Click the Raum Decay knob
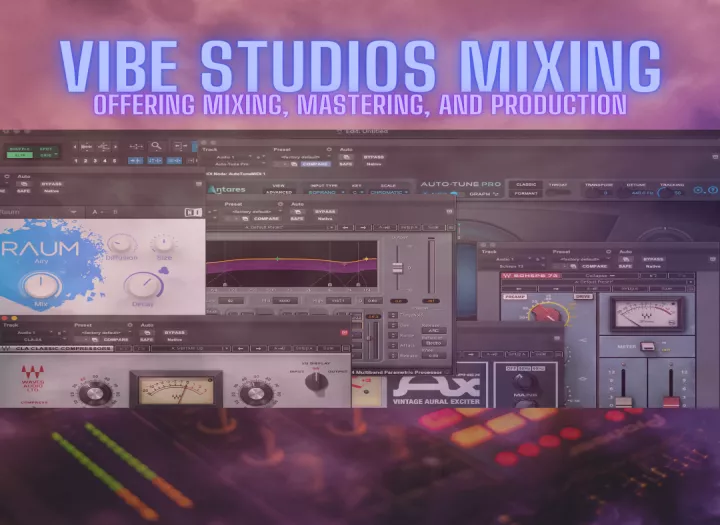The image size is (720, 525). tap(143, 285)
